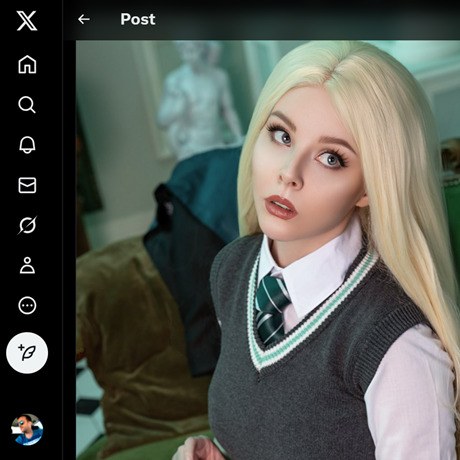Image resolution: width=460 pixels, height=460 pixels.
Task: Click the X logo in sidebar
Action: 27,21
